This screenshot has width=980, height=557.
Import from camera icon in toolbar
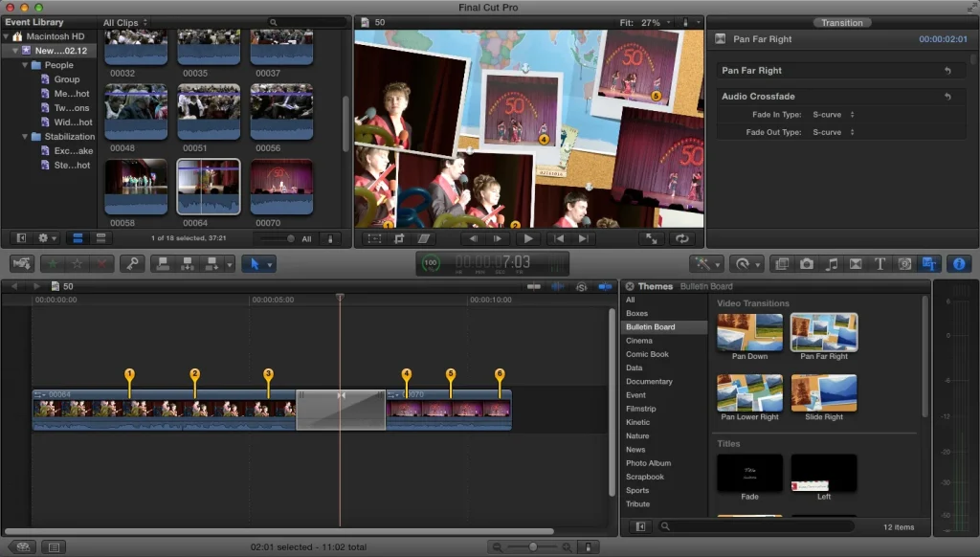point(22,264)
